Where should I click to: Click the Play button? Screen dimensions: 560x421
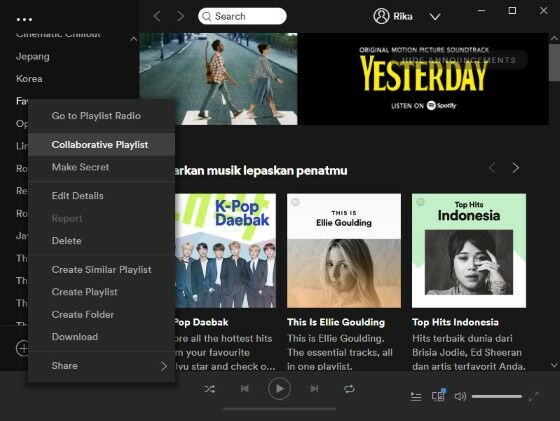click(x=279, y=389)
